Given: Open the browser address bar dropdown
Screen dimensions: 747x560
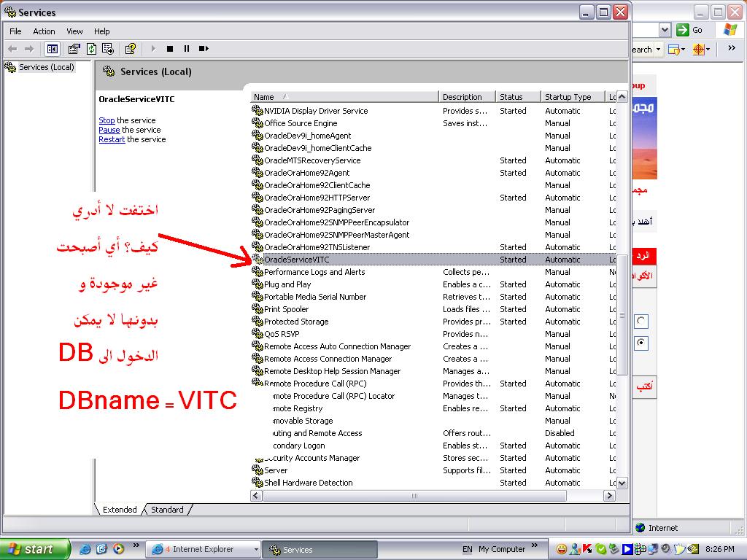Looking at the screenshot, I should (665, 30).
